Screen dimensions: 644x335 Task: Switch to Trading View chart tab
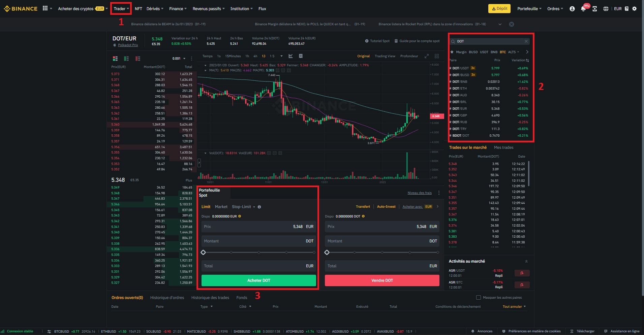(x=385, y=56)
